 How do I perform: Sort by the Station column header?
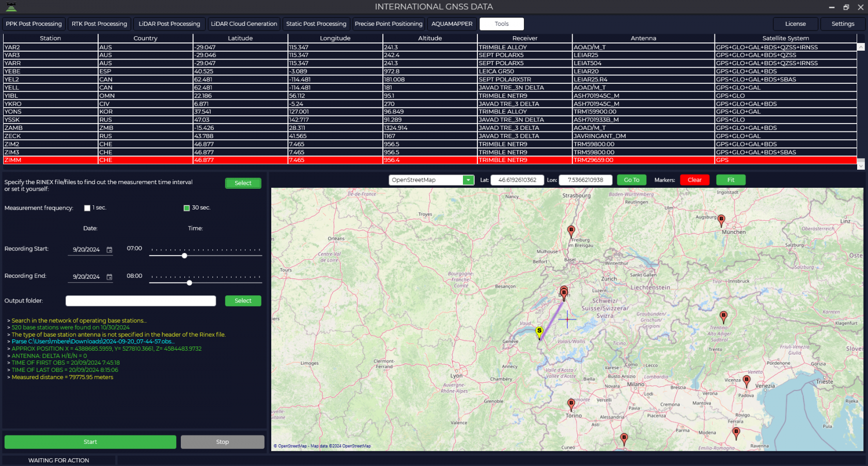(50, 38)
